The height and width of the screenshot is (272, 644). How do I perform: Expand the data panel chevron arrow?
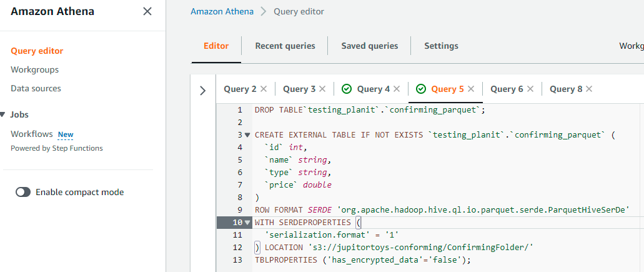[x=202, y=91]
